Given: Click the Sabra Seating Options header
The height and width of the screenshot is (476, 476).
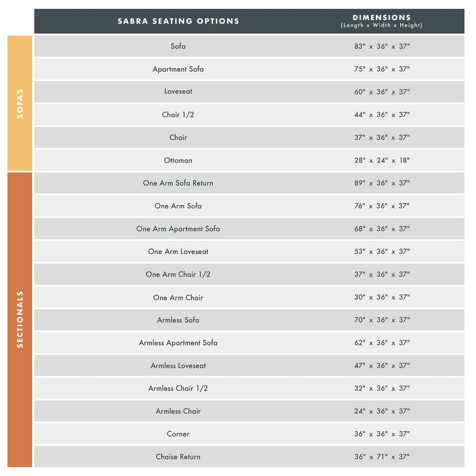Looking at the screenshot, I should pyautogui.click(x=178, y=21).
